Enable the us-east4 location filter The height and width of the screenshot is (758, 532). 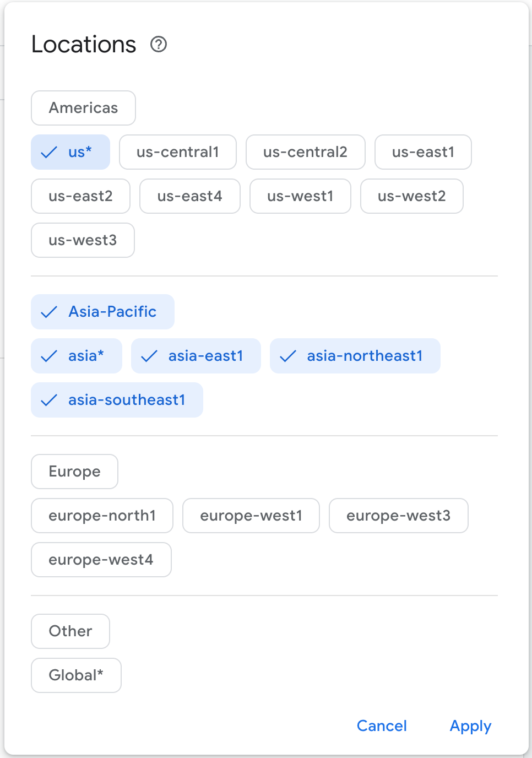click(189, 196)
